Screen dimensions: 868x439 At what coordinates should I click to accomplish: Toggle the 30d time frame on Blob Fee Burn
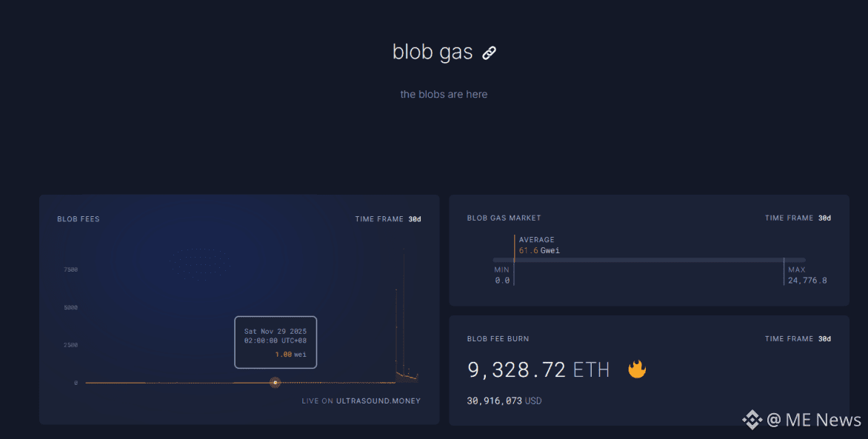point(824,339)
